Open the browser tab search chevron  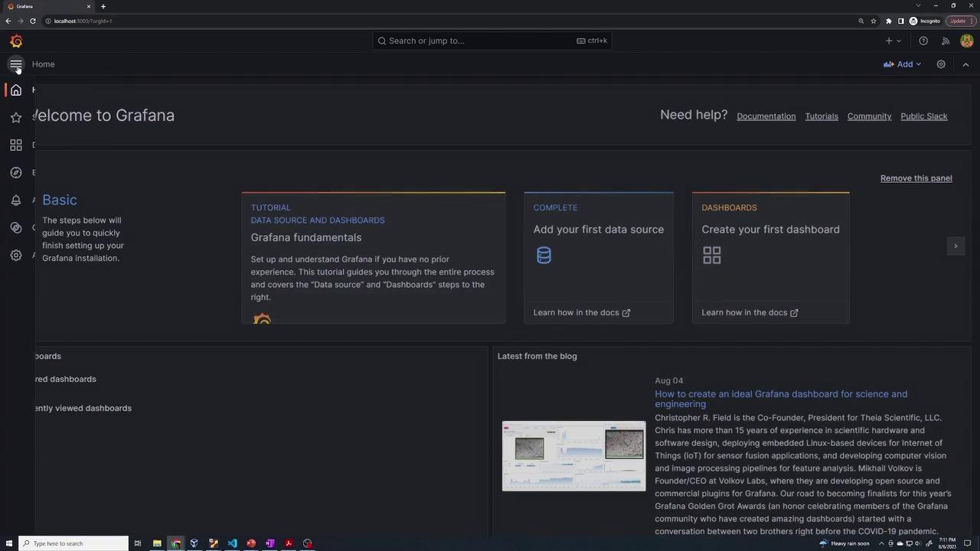point(917,6)
